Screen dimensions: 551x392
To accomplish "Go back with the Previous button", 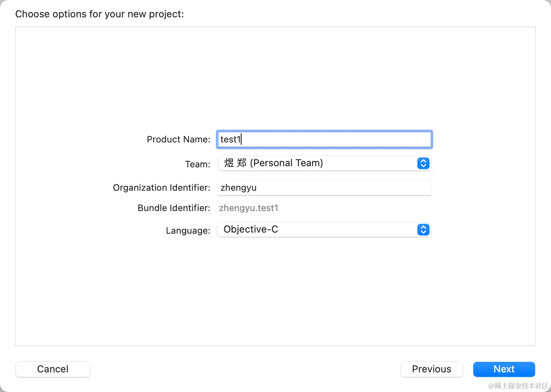I will tap(431, 369).
